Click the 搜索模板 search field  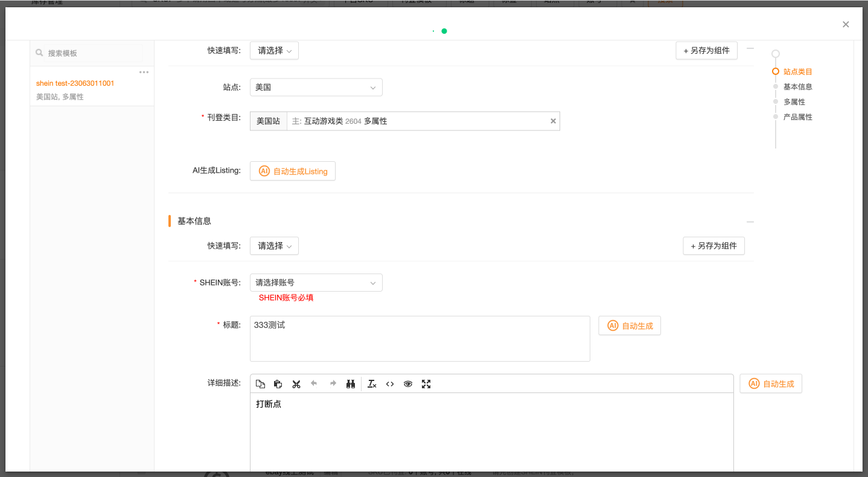coord(91,53)
